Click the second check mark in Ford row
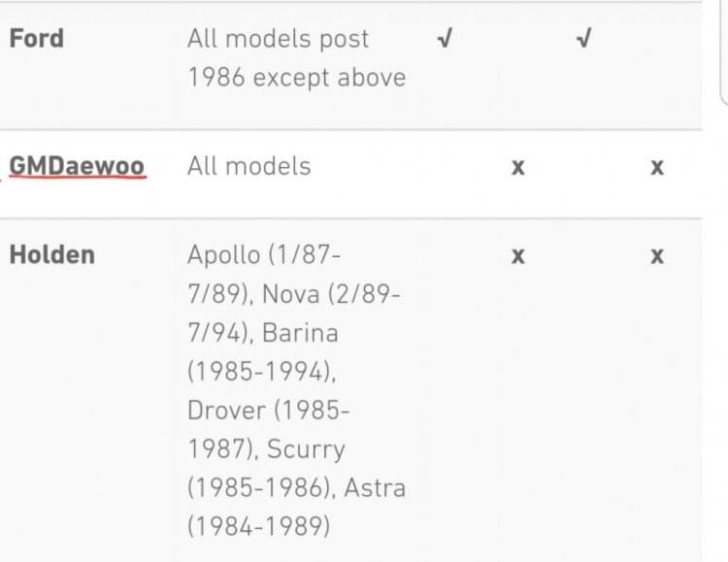 [x=584, y=38]
